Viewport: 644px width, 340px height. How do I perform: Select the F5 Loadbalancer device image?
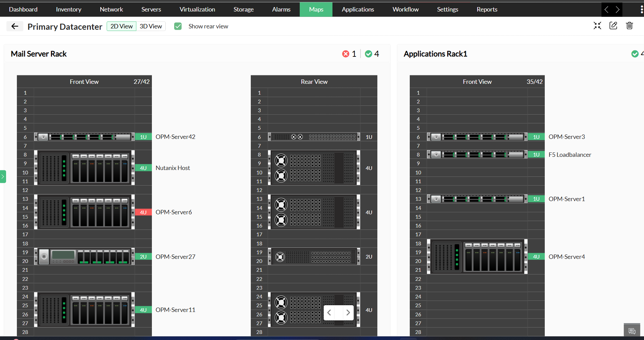click(x=477, y=154)
